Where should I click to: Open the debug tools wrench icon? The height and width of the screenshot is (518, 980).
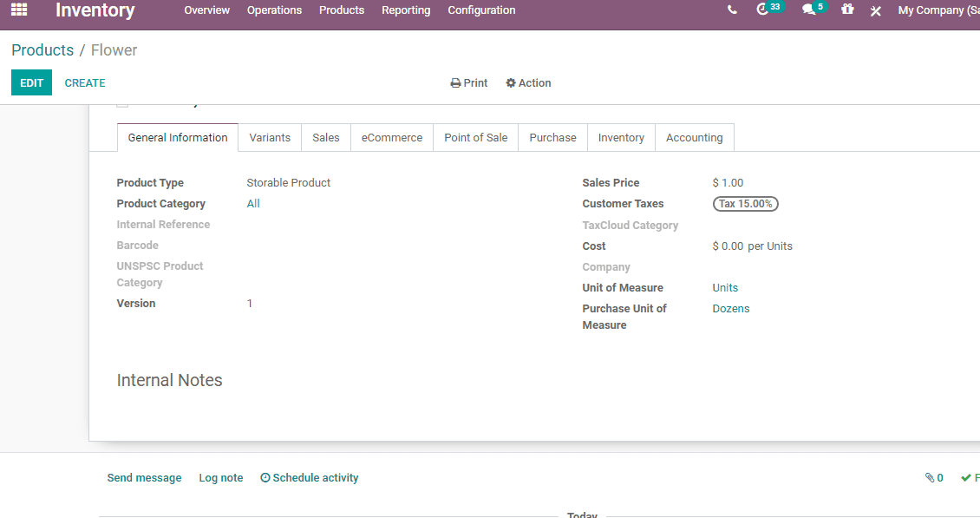point(876,10)
